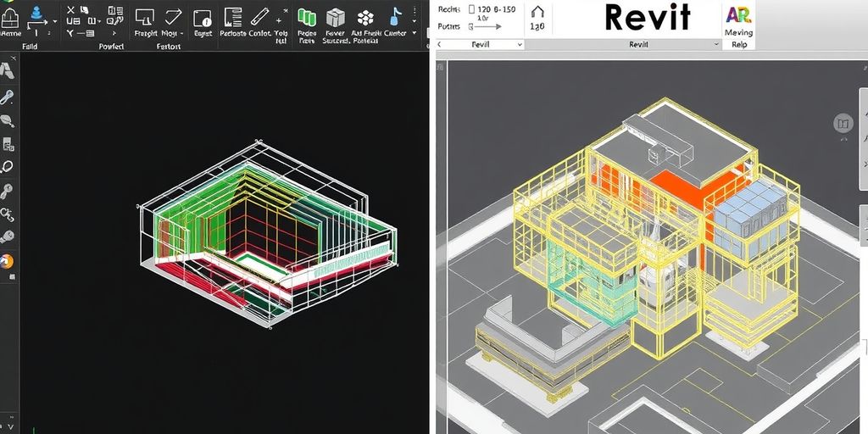Click the round book icon in Revit viewport
This screenshot has width=868, height=434.
click(843, 124)
